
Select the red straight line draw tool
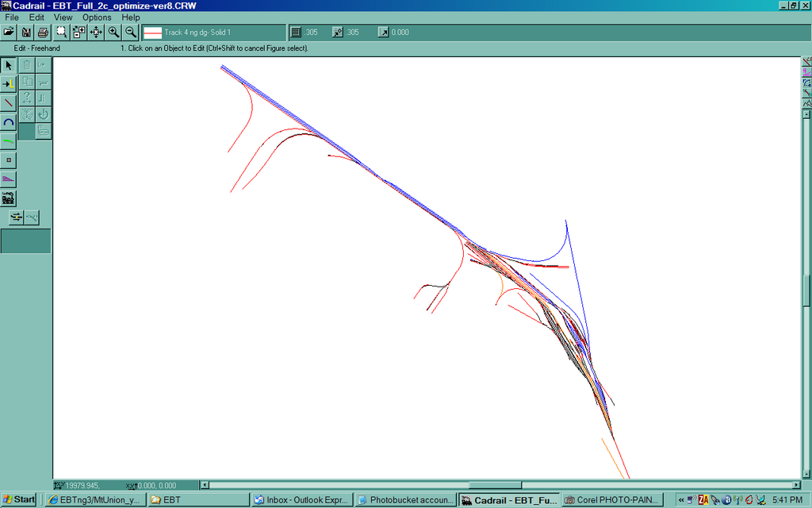coord(8,103)
